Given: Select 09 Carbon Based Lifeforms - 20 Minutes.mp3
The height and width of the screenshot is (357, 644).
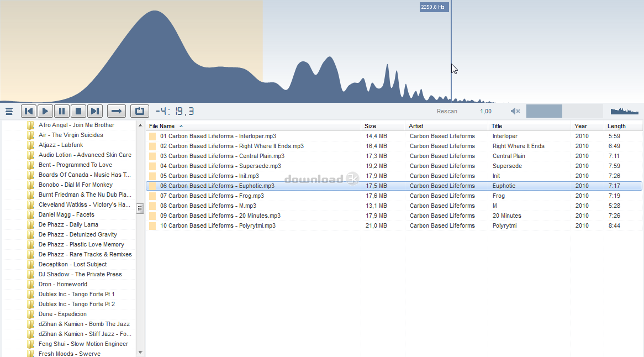Looking at the screenshot, I should [220, 216].
